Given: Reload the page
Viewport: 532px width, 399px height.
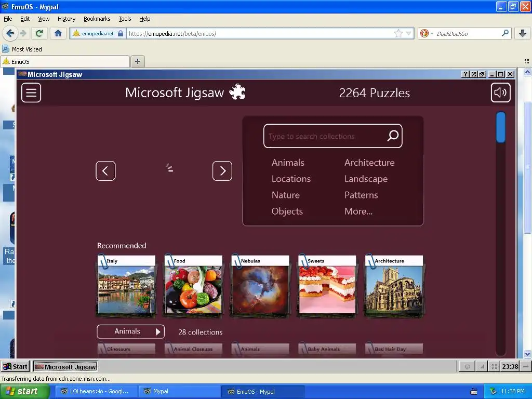Looking at the screenshot, I should coord(39,33).
